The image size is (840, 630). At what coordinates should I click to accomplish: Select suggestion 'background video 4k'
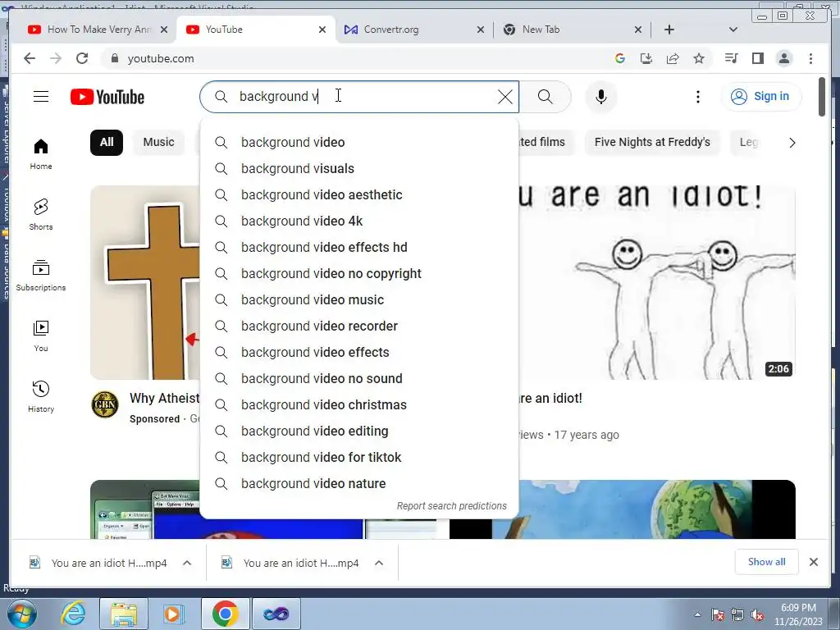(359, 221)
